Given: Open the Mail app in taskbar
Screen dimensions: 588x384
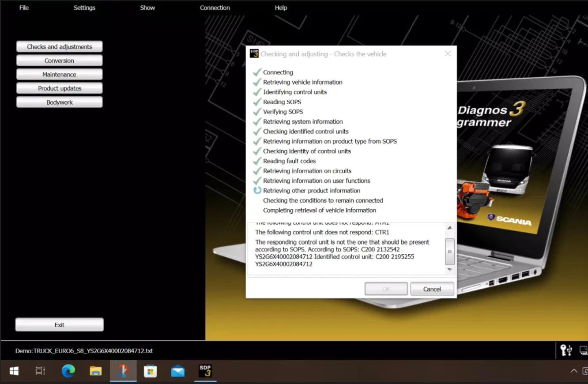Looking at the screenshot, I should (178, 371).
